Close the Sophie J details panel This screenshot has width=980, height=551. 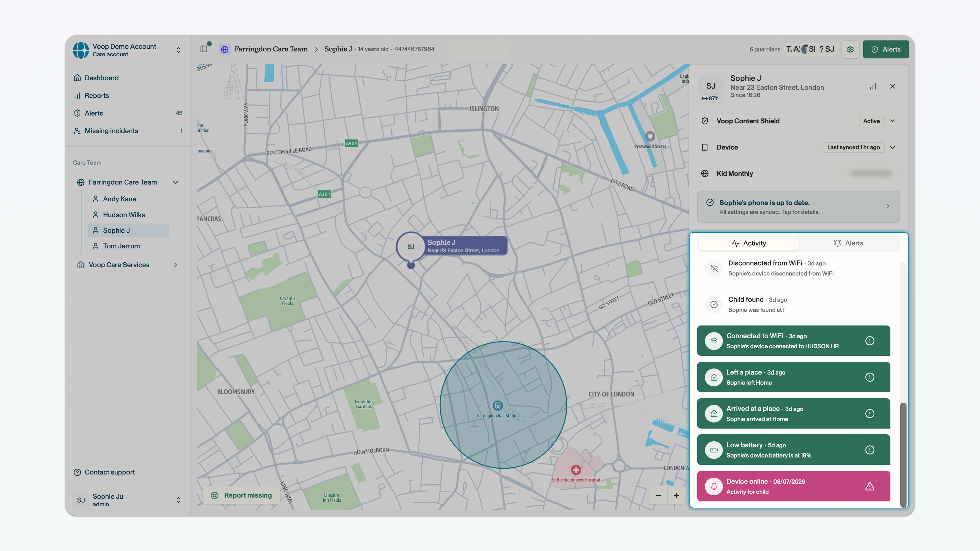892,86
